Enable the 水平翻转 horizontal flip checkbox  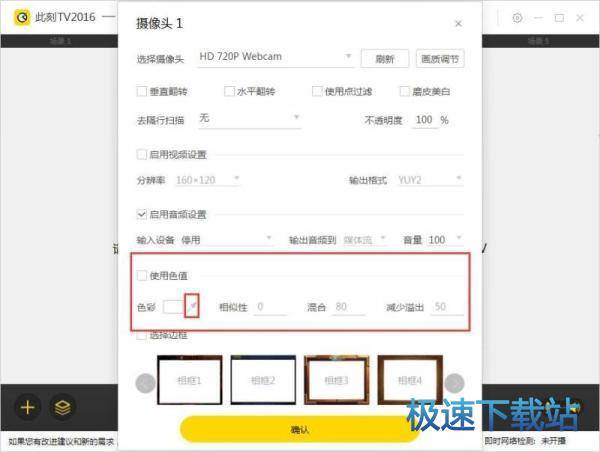point(229,91)
